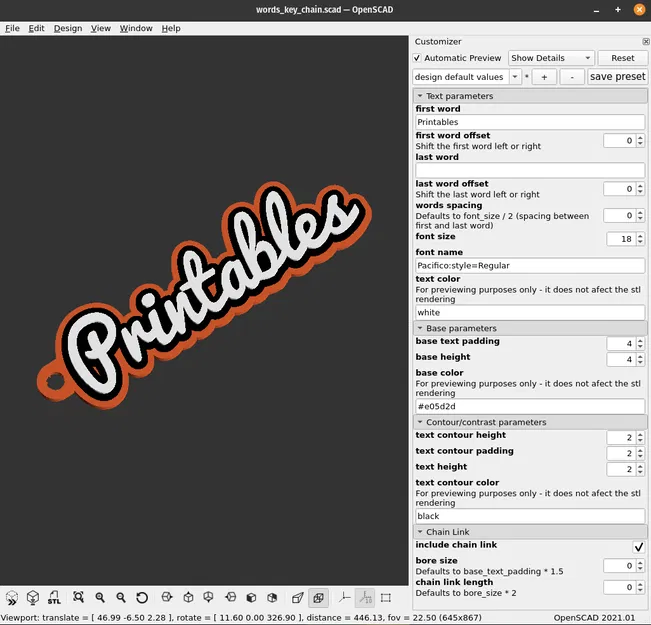651x625 pixels.
Task: Click the font size value 18
Action: (626, 239)
